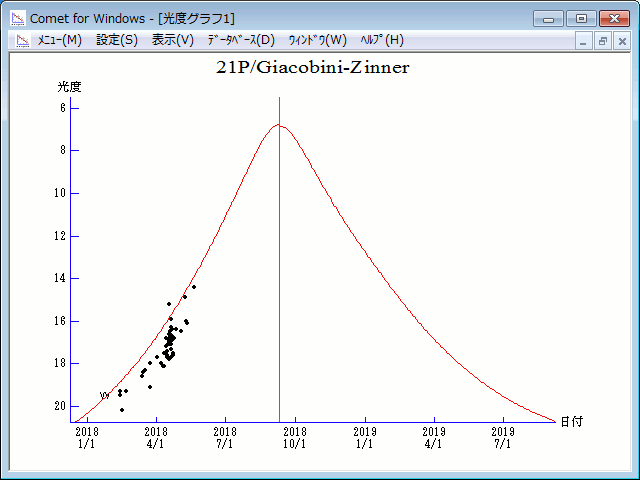Screen dimensions: 640x480
Task: Open the メニュー(M) menu
Action: [59, 40]
